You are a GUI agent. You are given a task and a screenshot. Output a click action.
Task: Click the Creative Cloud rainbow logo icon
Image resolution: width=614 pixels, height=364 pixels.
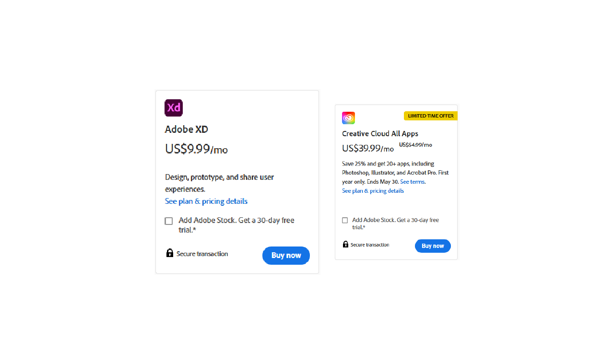[x=348, y=118]
